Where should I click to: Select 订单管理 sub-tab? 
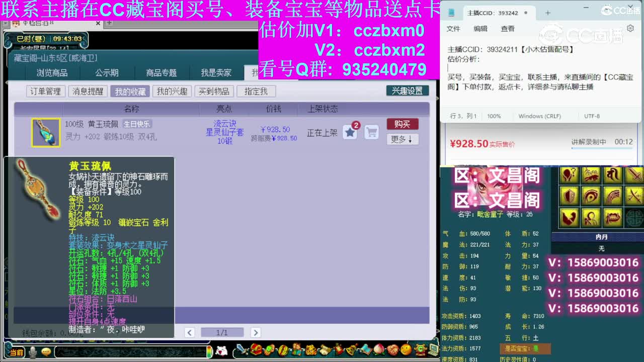45,92
